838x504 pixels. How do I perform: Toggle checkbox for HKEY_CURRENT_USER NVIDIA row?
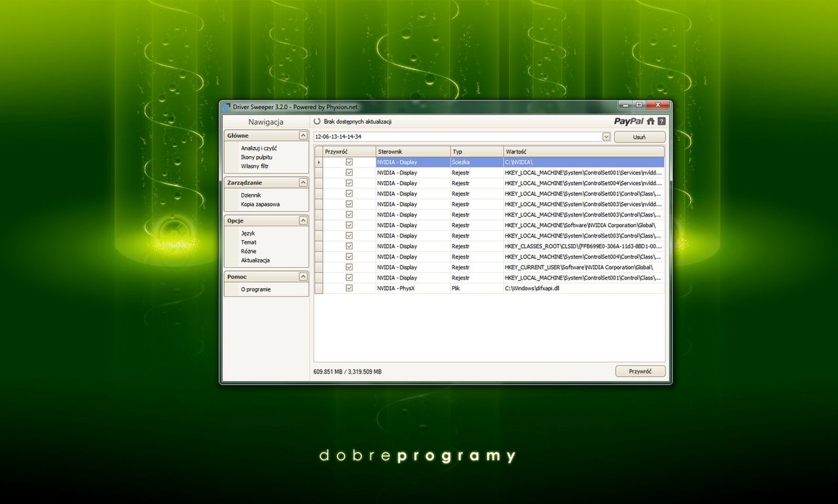(x=349, y=267)
